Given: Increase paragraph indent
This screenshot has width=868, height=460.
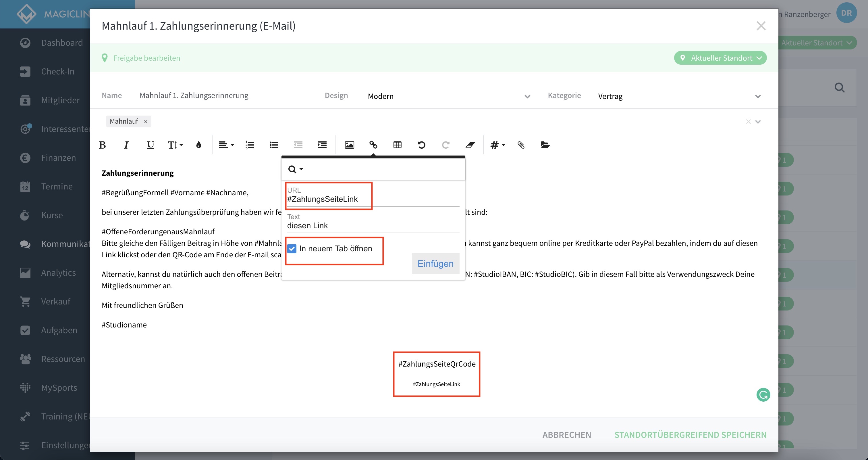Looking at the screenshot, I should tap(322, 145).
